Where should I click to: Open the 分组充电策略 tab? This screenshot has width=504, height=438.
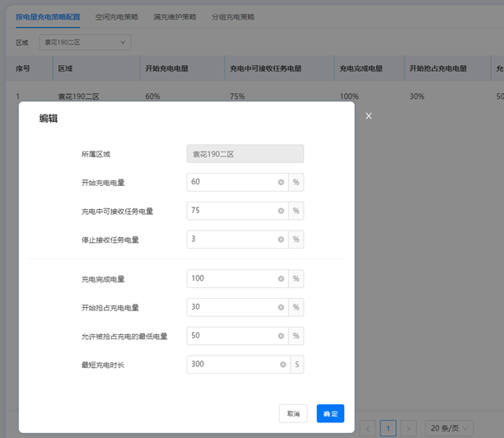tap(232, 16)
